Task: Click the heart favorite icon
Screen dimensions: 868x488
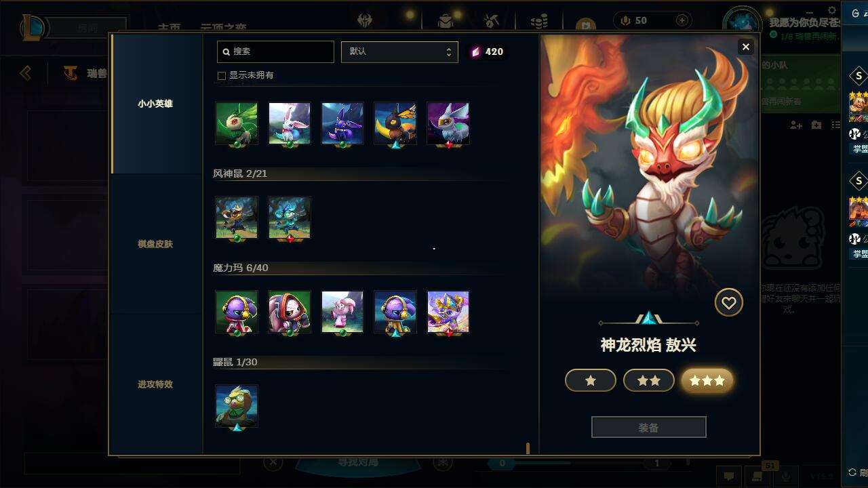Action: pos(729,303)
